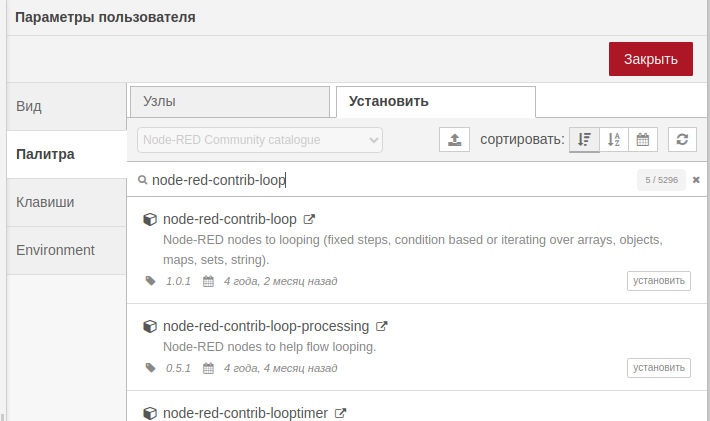
Task: Sort results by recent update date
Action: tap(643, 140)
